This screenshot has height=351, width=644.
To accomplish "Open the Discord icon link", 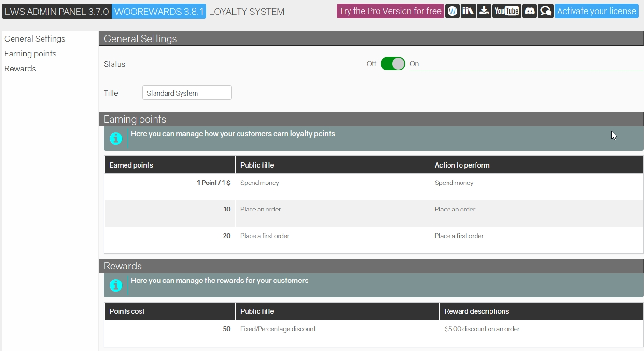I will tap(530, 11).
